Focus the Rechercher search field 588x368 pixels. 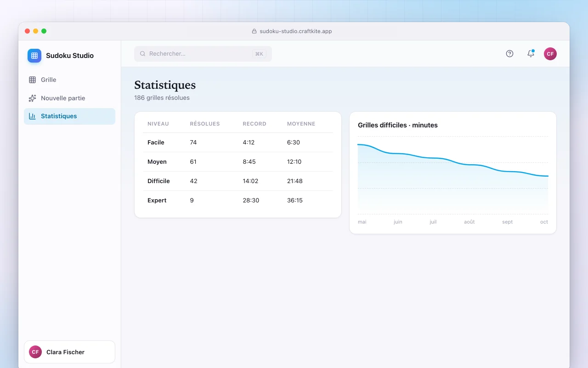203,54
